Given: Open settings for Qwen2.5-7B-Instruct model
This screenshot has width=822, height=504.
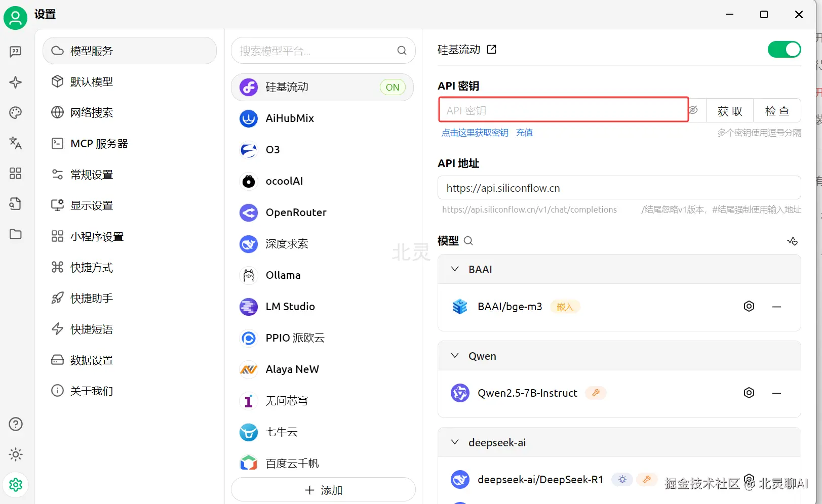Looking at the screenshot, I should (x=749, y=393).
